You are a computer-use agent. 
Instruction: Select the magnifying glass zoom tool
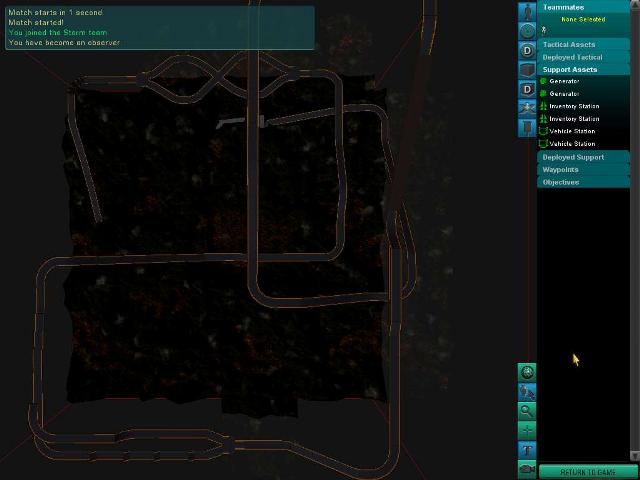click(527, 411)
